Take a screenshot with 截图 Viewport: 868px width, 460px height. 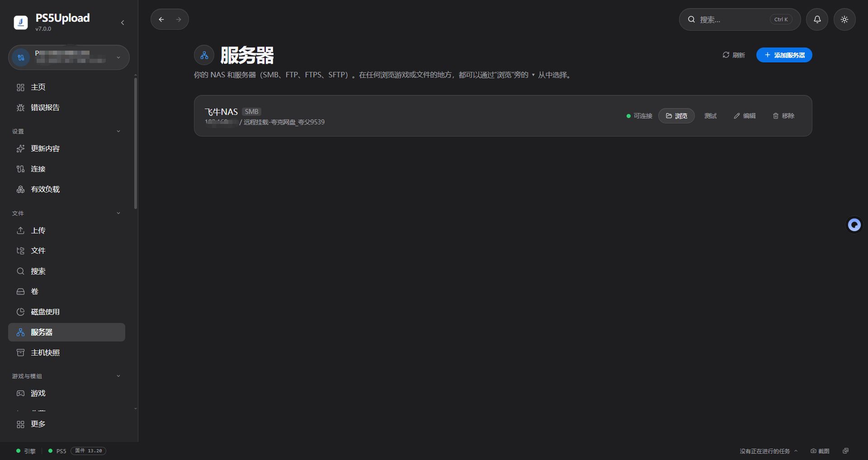click(820, 451)
